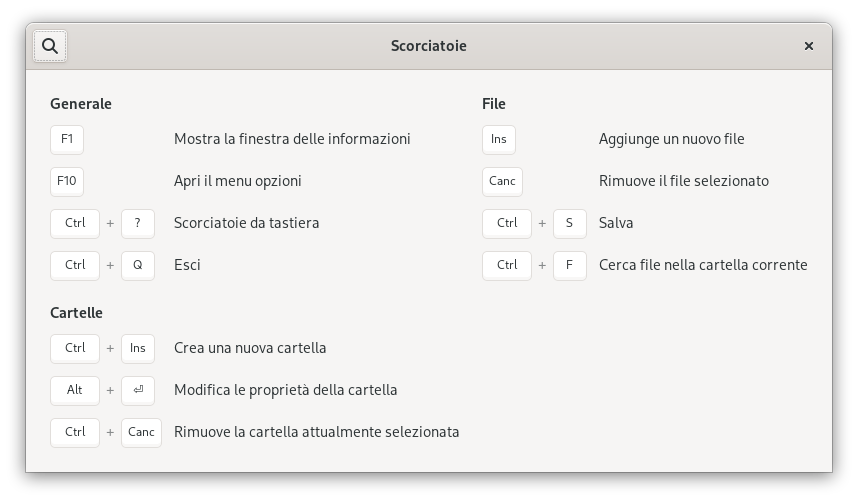Screen dimensions: 858x501
Task: Open the shortcuts search magnifier button
Action: [x=50, y=46]
